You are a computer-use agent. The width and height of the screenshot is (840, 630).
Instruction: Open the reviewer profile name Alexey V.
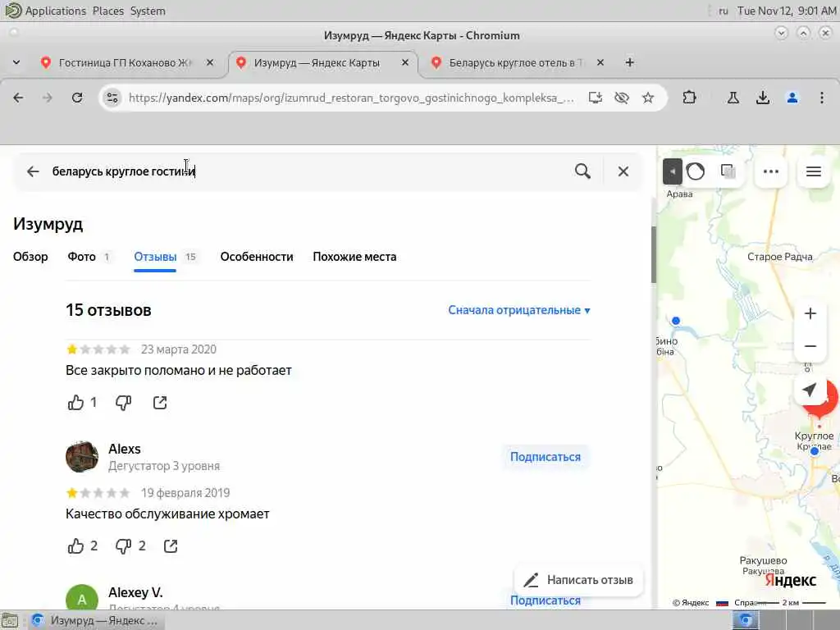pyautogui.click(x=135, y=592)
